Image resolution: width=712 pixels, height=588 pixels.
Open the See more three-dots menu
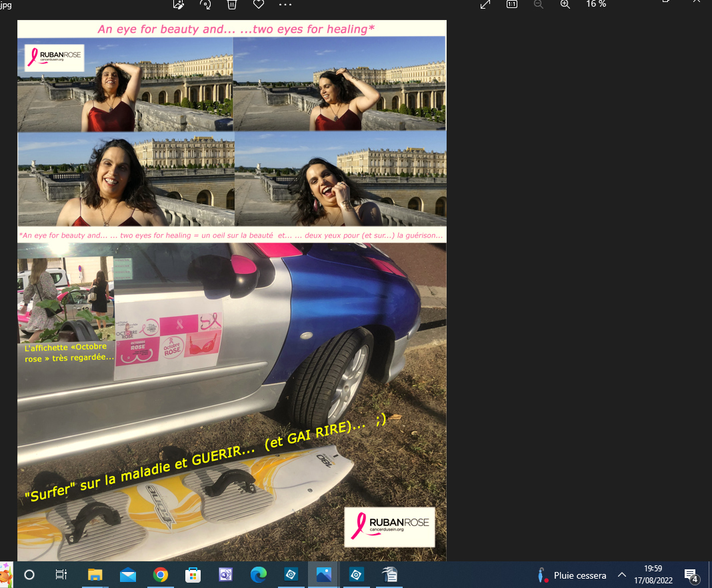285,4
